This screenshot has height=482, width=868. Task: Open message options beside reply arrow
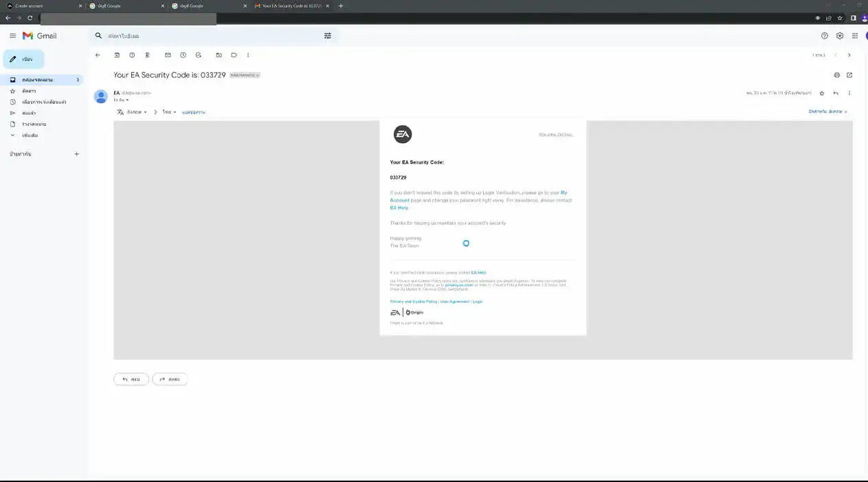849,93
